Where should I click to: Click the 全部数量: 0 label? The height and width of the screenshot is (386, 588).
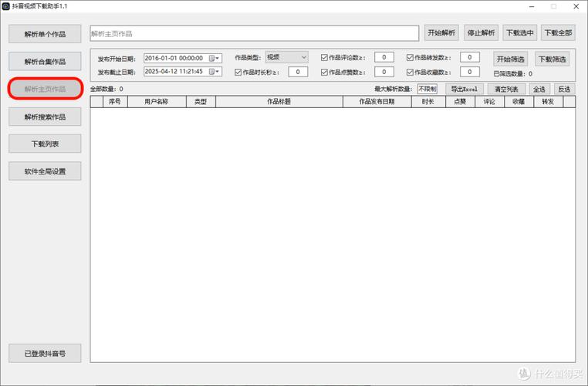(x=106, y=89)
